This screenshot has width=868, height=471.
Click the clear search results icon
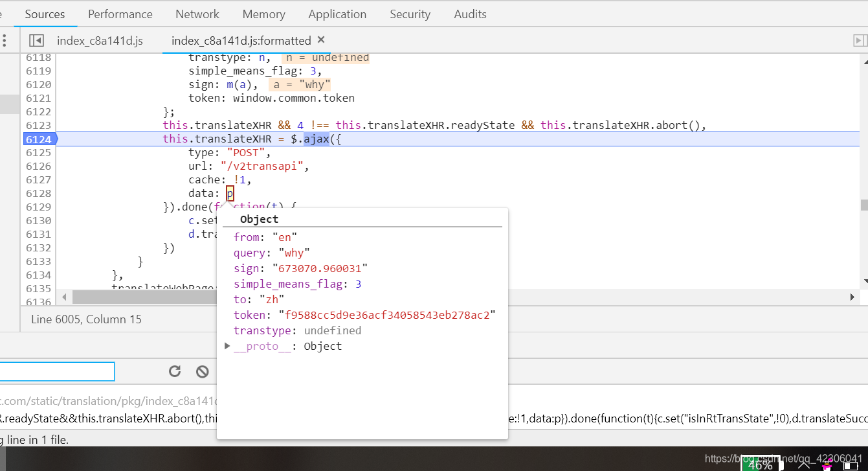[203, 371]
